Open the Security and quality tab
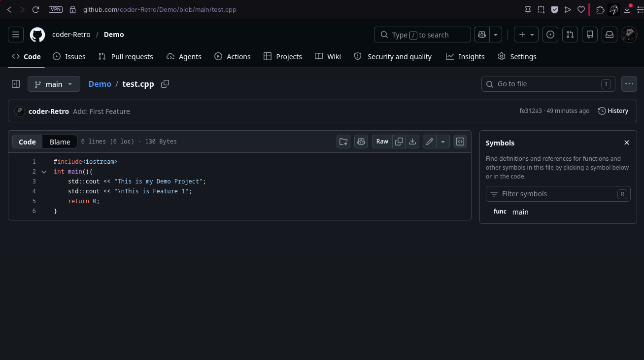 [393, 57]
